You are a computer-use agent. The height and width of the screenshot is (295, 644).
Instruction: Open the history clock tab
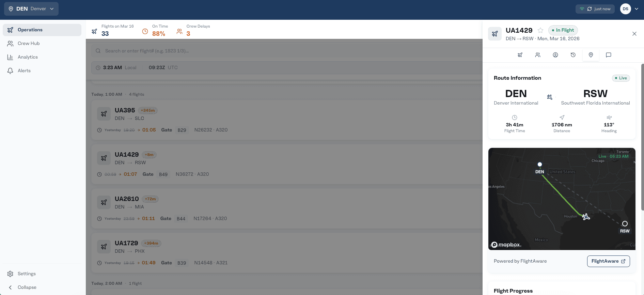click(573, 55)
